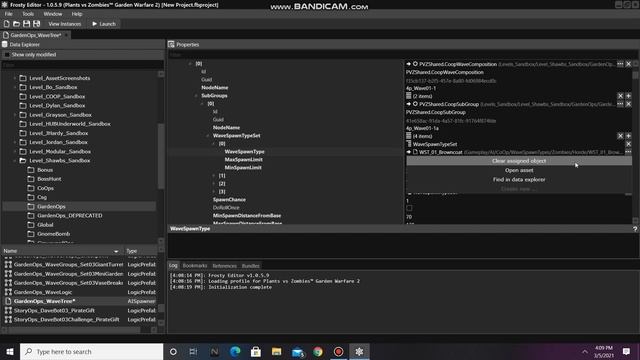The height and width of the screenshot is (360, 640).
Task: Switch to the Bookmarks tab
Action: [195, 266]
